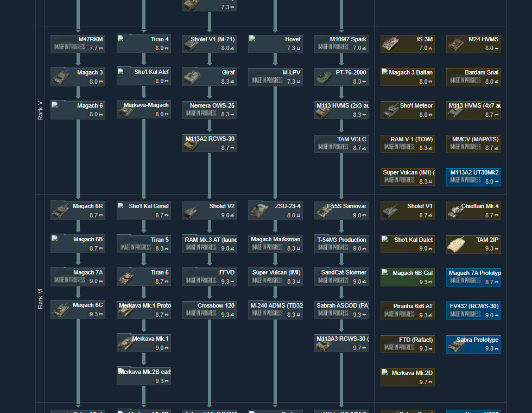The height and width of the screenshot is (413, 532).
Task: Open the Sabrah ASCOD (PA card
Action: click(341, 310)
